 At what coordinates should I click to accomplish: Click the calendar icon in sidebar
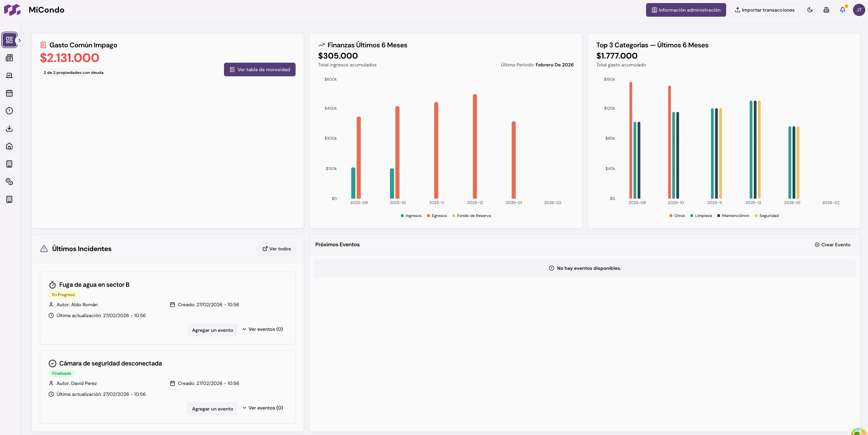[x=10, y=93]
